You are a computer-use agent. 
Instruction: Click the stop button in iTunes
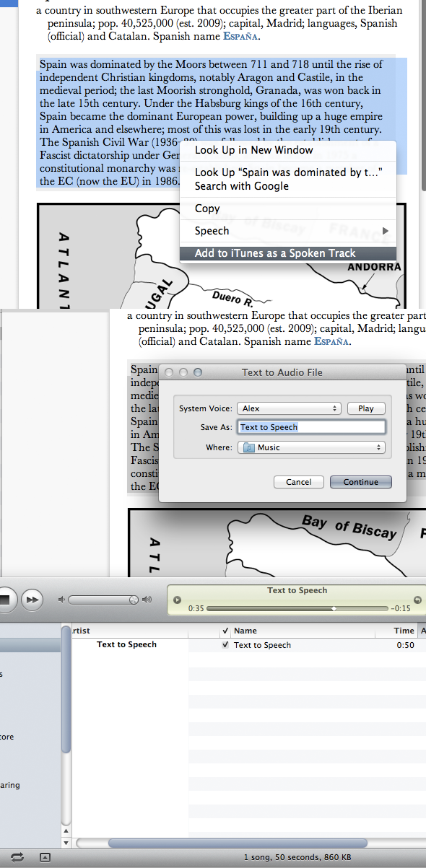coord(5,599)
